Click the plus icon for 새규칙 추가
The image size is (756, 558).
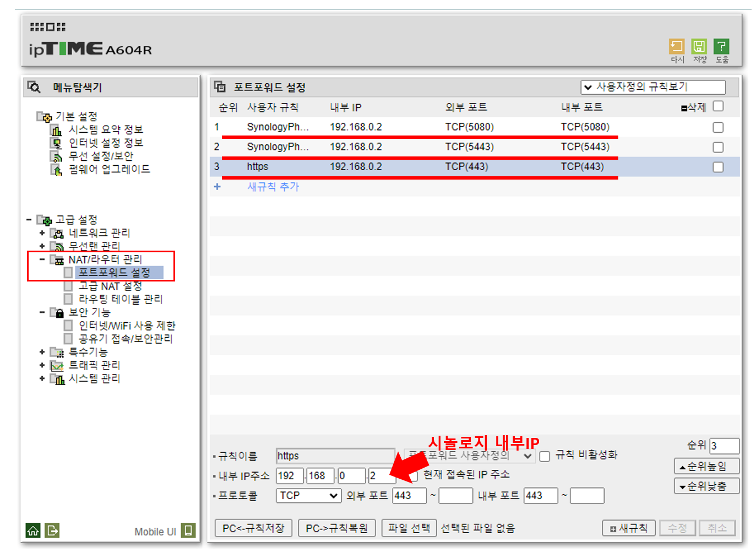[217, 187]
